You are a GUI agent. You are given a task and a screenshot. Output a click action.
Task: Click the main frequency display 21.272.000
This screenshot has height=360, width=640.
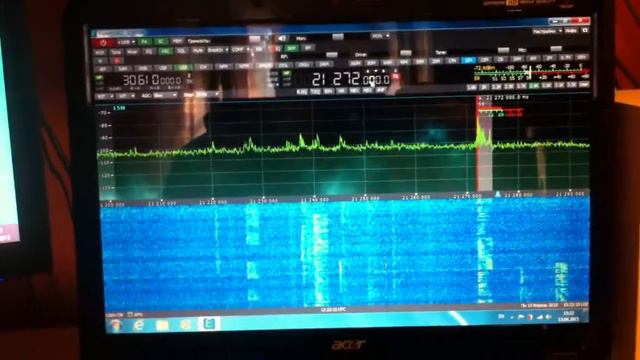point(351,79)
